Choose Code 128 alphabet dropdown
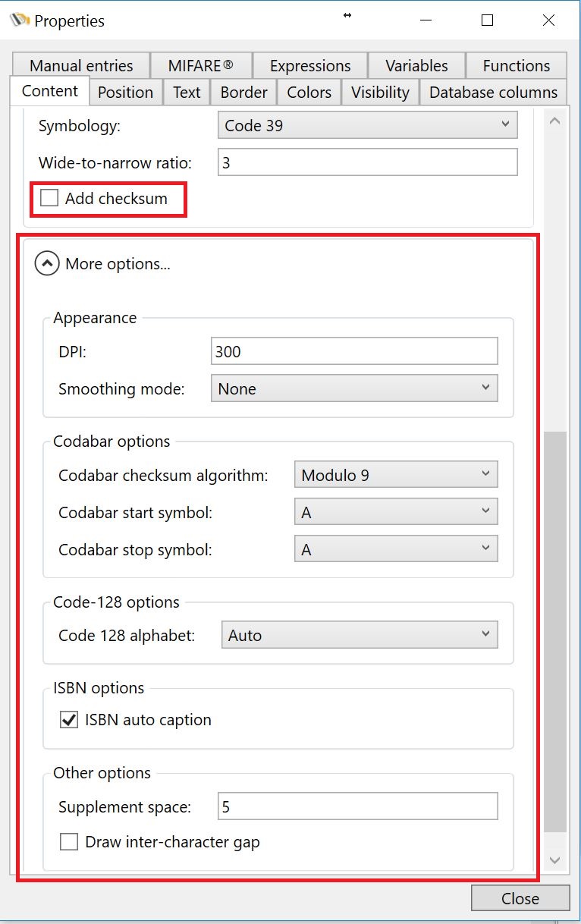 pyautogui.click(x=359, y=636)
